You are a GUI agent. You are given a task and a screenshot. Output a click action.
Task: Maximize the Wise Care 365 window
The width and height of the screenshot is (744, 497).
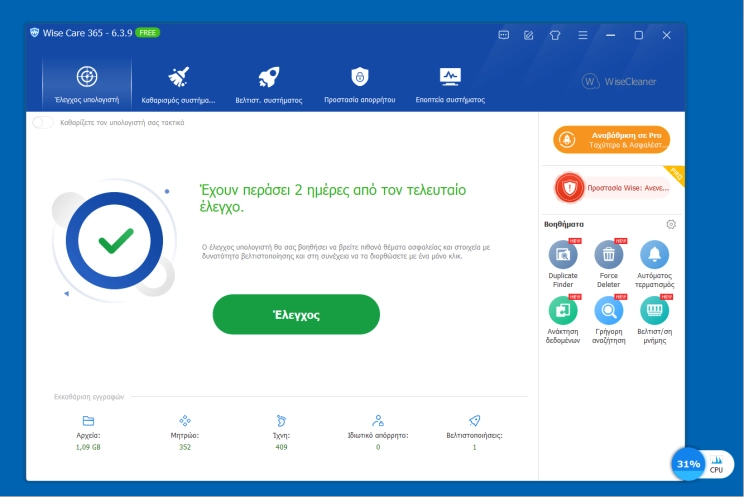coord(639,35)
